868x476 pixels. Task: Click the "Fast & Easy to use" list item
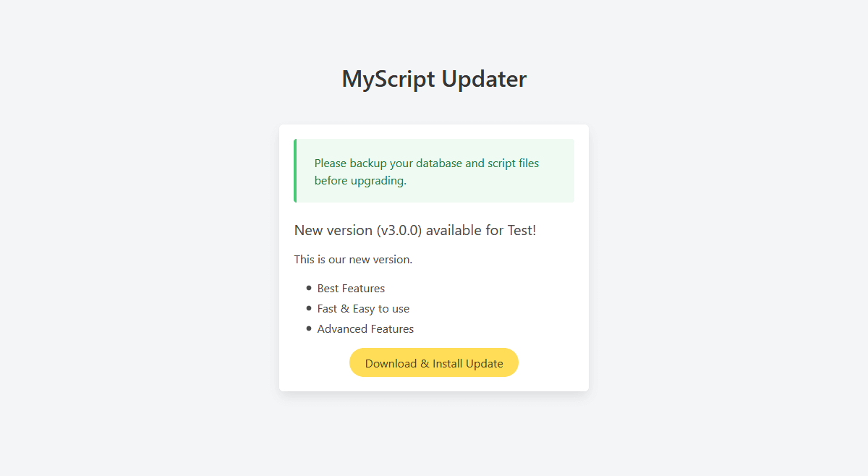(x=363, y=309)
